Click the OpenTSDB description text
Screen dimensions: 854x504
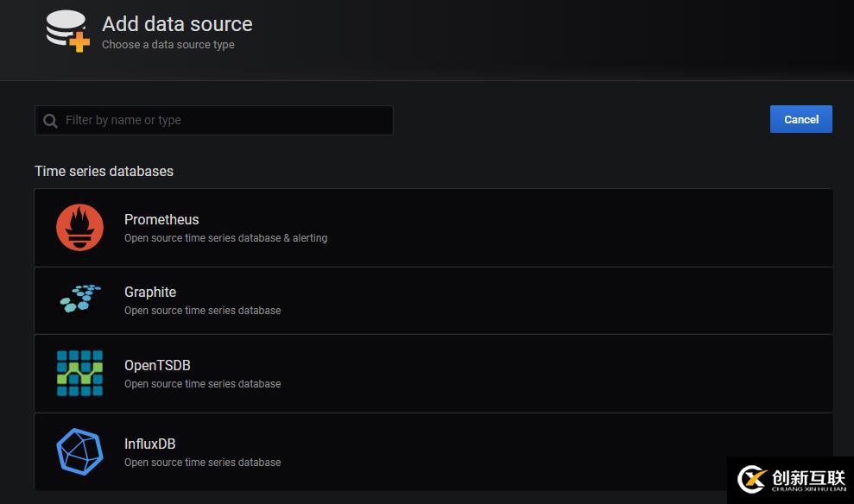pos(202,384)
